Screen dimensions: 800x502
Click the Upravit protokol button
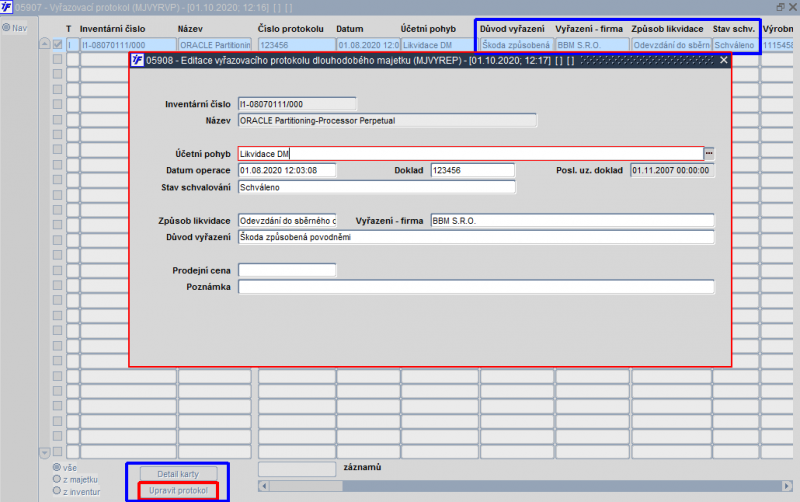[178, 490]
